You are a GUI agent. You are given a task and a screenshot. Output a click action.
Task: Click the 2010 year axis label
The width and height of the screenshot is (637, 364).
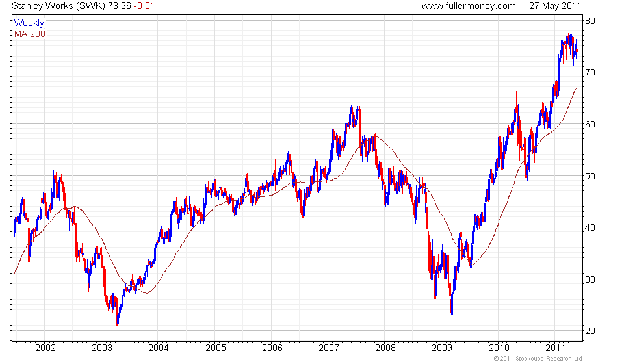499,348
